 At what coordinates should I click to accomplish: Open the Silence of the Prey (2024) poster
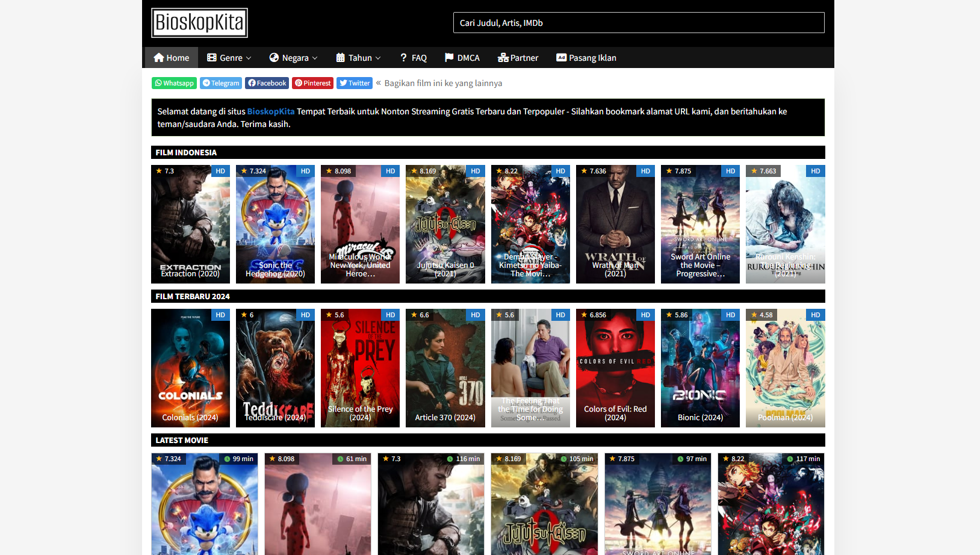coord(360,368)
